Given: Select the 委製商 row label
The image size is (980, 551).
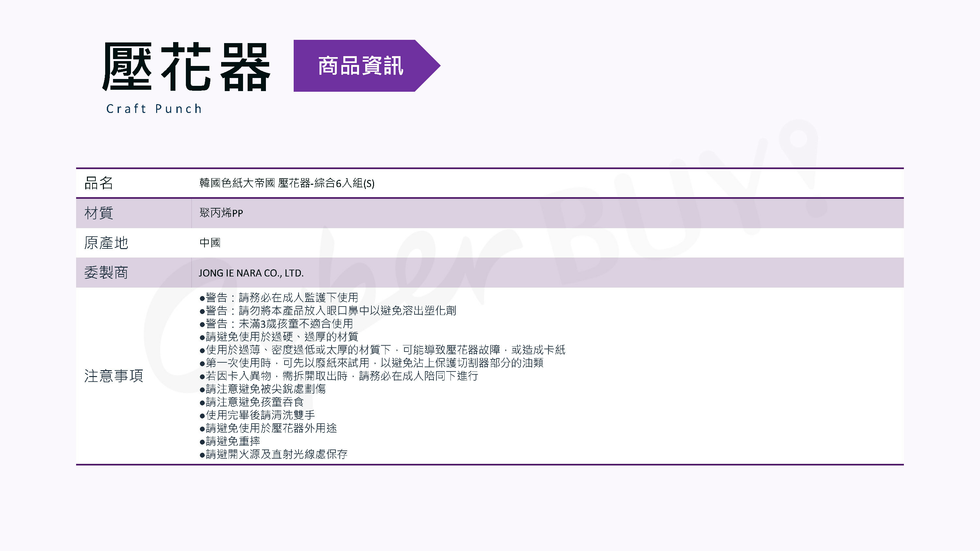Looking at the screenshot, I should pyautogui.click(x=106, y=273).
